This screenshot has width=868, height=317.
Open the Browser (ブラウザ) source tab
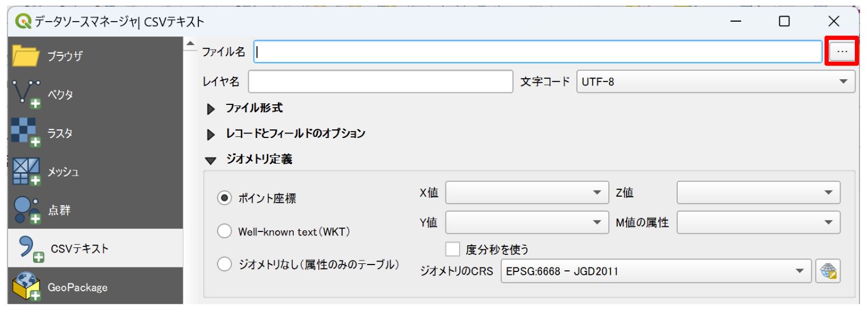95,56
